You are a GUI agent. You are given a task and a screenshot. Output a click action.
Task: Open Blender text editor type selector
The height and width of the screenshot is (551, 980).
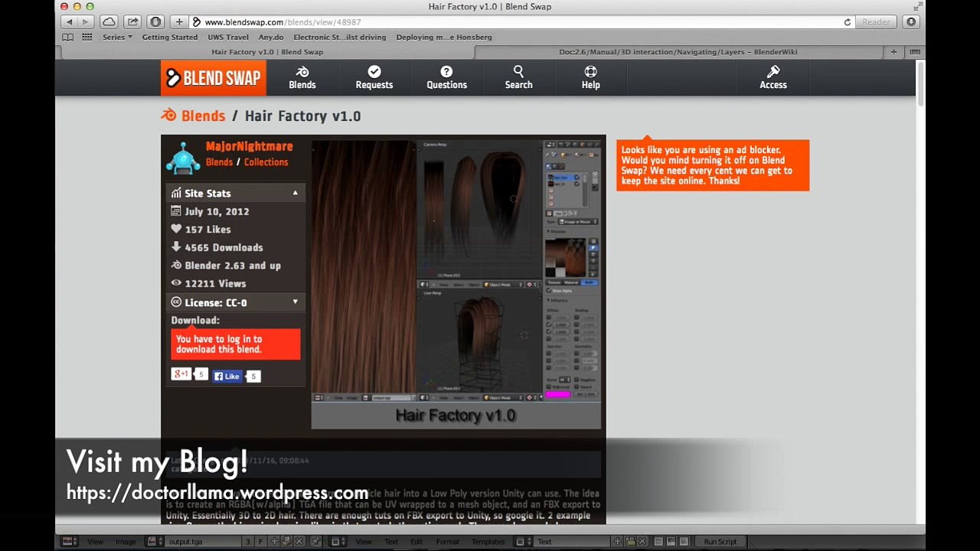tap(338, 541)
